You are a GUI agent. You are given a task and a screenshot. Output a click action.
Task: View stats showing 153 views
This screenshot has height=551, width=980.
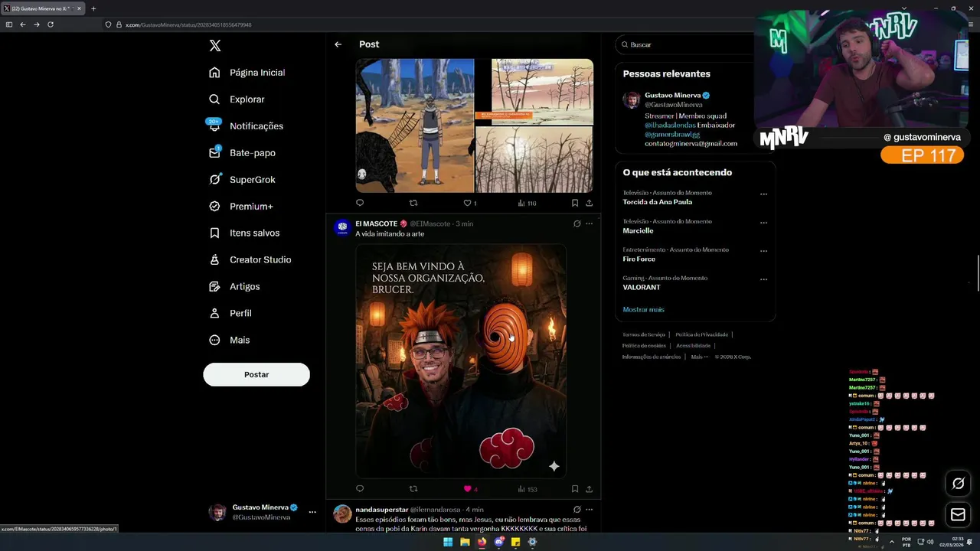point(527,489)
